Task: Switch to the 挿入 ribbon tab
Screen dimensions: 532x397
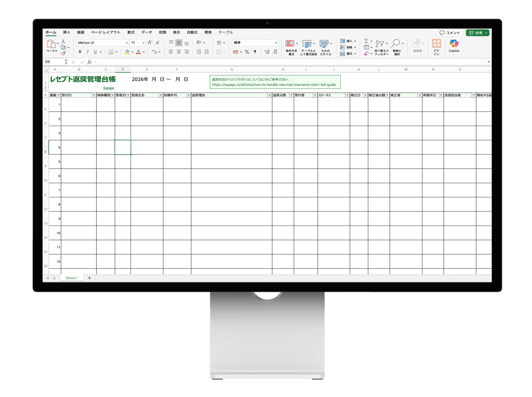Action: (x=67, y=33)
